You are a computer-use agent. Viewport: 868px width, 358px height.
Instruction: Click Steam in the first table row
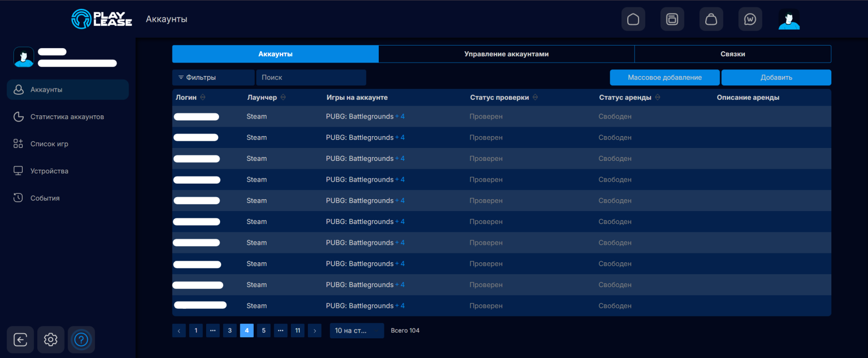[x=257, y=116]
